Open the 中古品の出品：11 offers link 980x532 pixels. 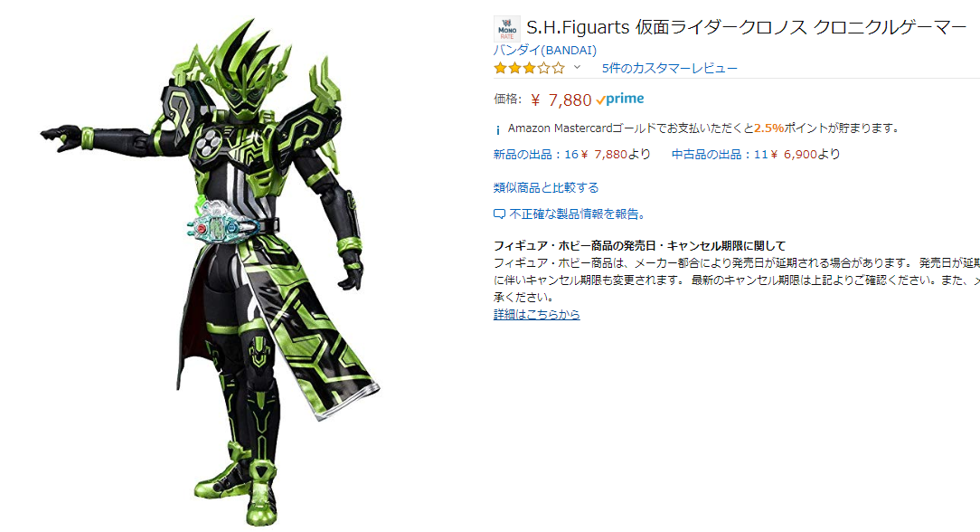pyautogui.click(x=720, y=155)
